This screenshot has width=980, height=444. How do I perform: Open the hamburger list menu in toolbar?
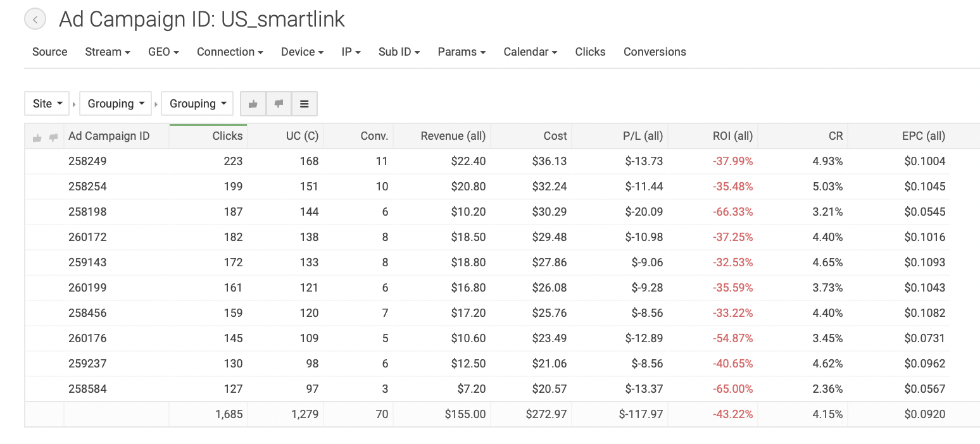click(304, 104)
